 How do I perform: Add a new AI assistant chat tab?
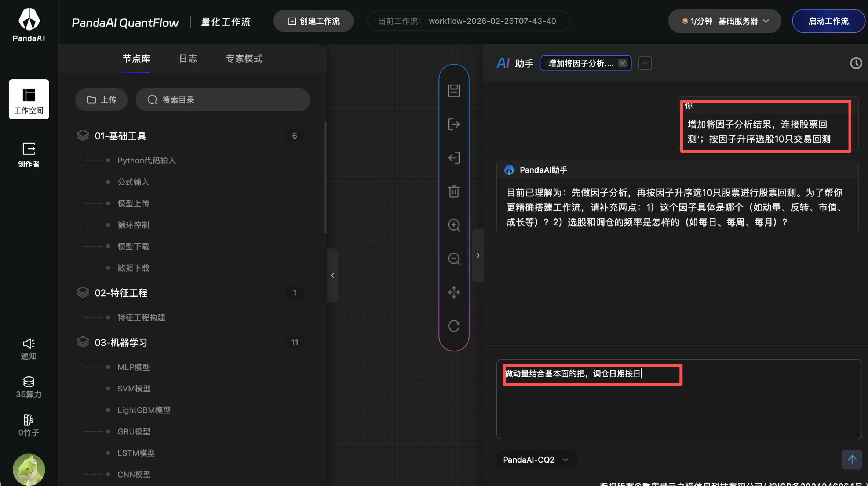(645, 63)
